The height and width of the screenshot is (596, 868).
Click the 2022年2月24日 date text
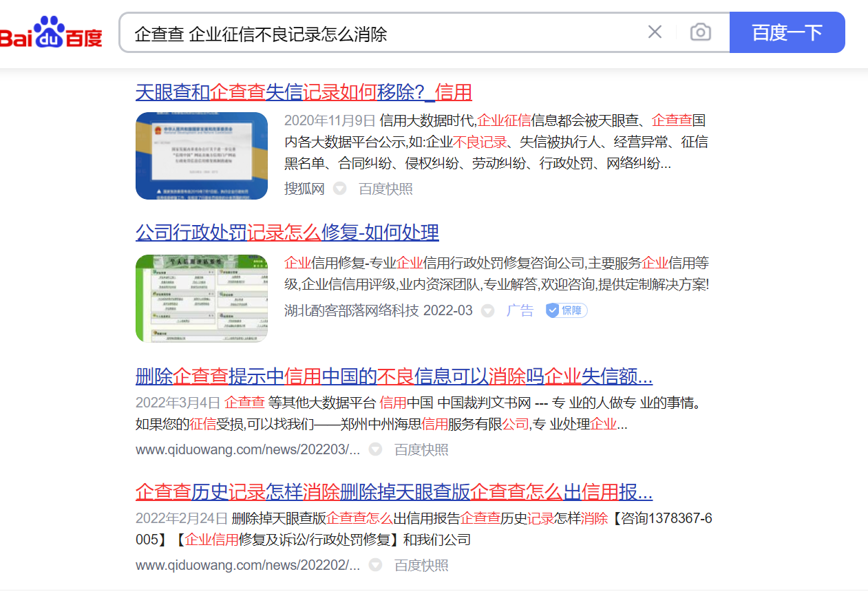coord(181,518)
